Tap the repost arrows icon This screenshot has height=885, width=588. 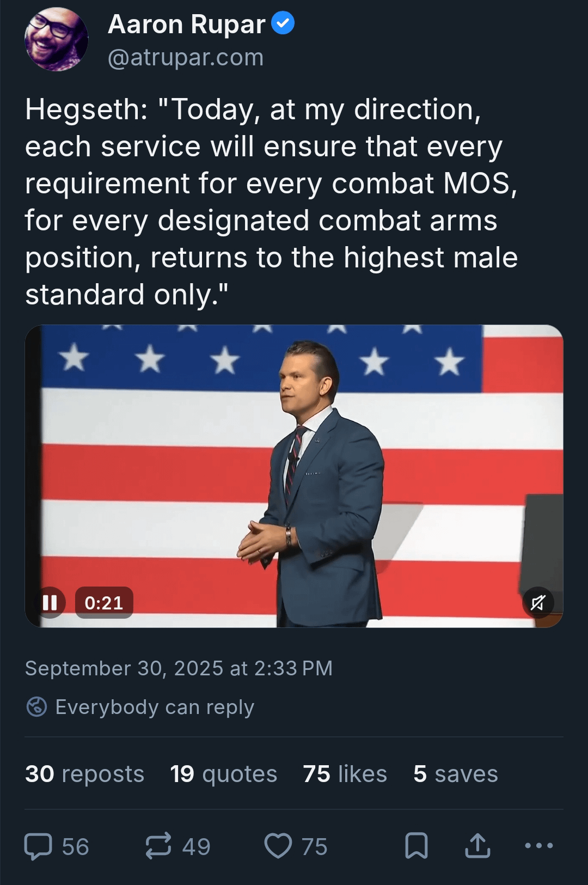tap(158, 846)
